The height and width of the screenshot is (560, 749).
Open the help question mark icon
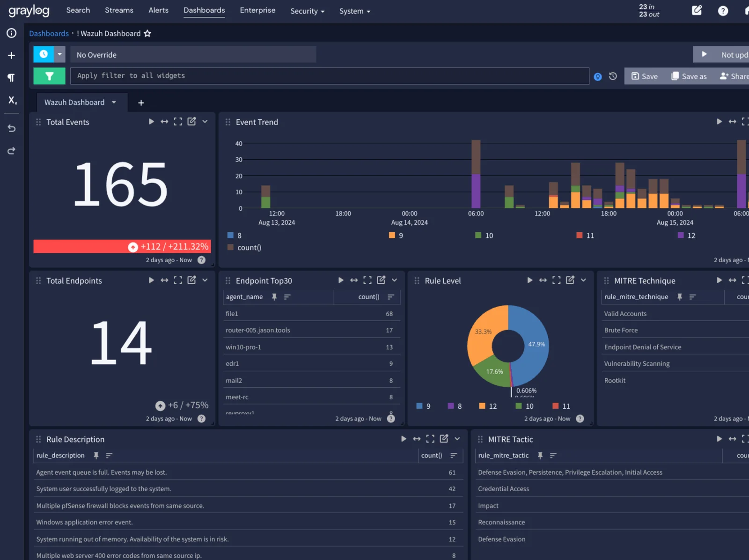(723, 11)
